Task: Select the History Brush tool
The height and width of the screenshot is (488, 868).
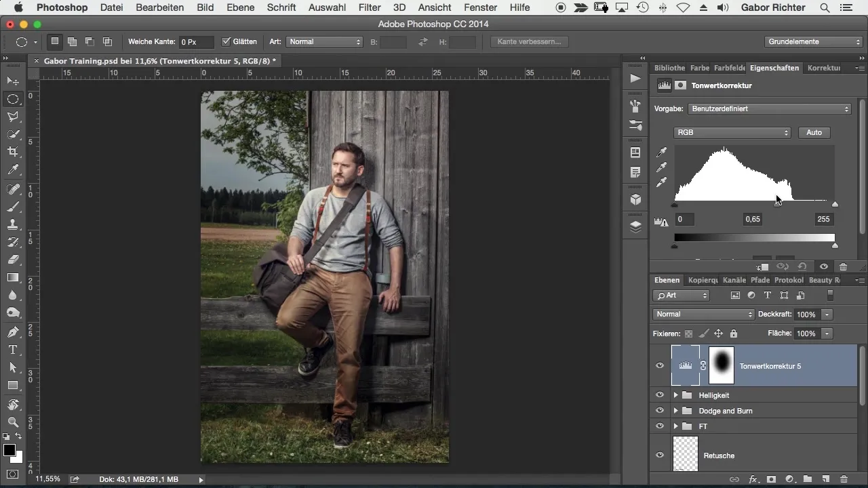Action: coord(13,242)
